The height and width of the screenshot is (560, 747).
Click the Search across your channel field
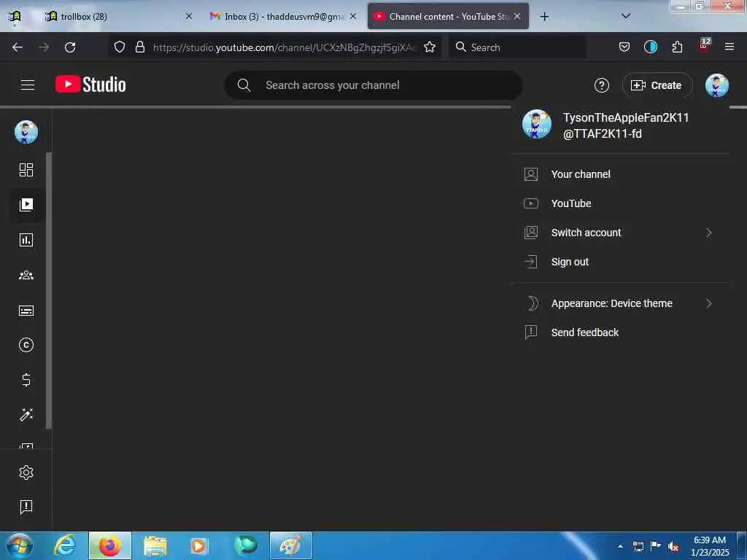[373, 85]
